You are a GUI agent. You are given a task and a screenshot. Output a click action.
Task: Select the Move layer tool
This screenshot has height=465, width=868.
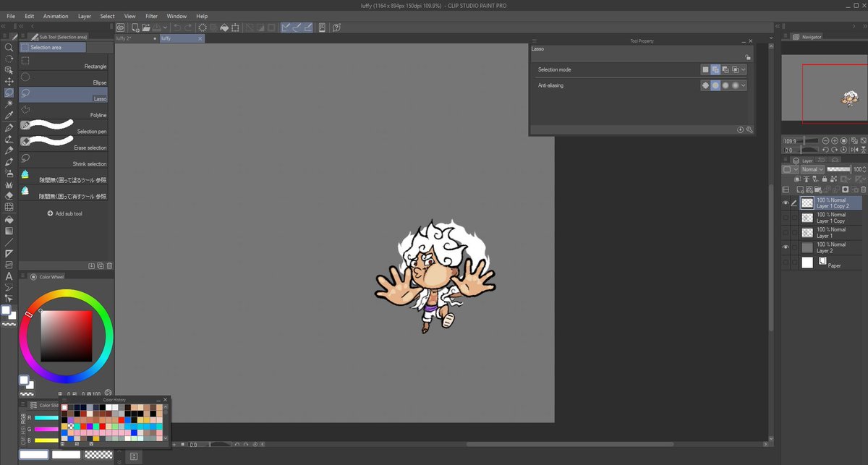pyautogui.click(x=9, y=82)
